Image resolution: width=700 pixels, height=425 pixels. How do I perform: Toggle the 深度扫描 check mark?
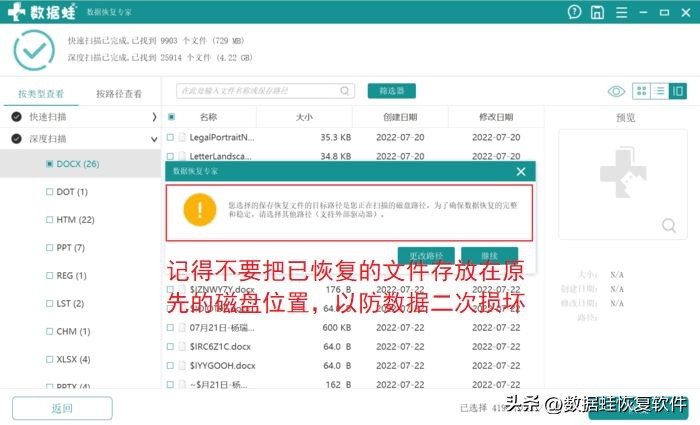[17, 139]
